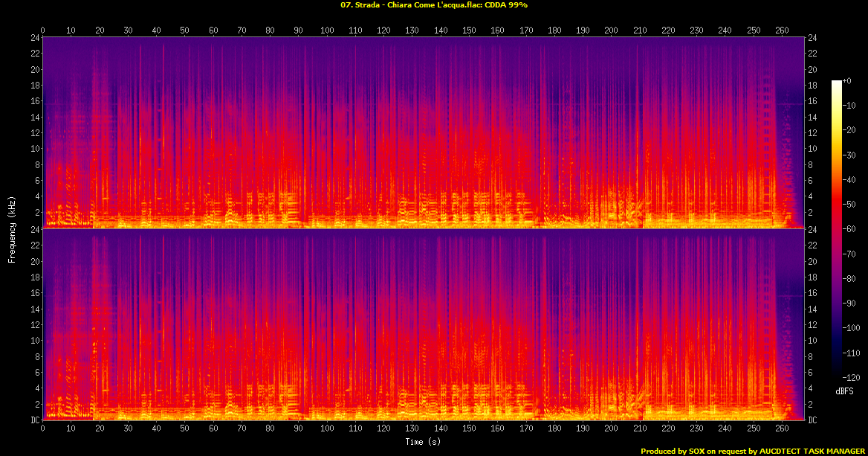Select the -10 value on the dBFS scale
Viewport: 868px width, 456px height.
point(849,106)
